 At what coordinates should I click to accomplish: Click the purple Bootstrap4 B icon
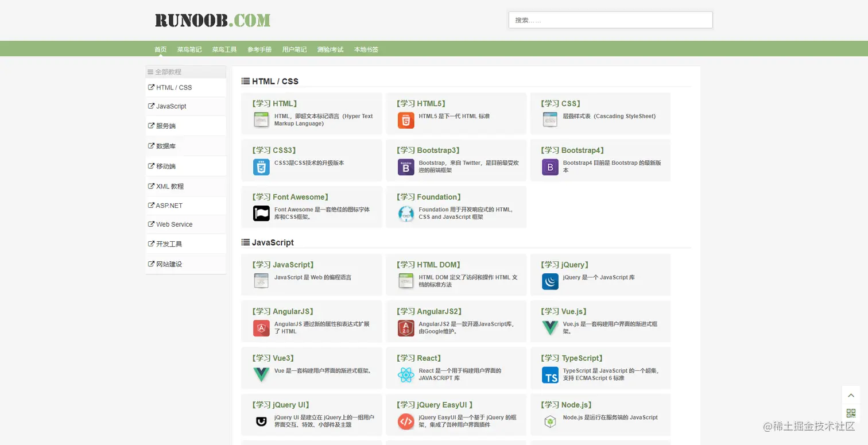tap(550, 167)
